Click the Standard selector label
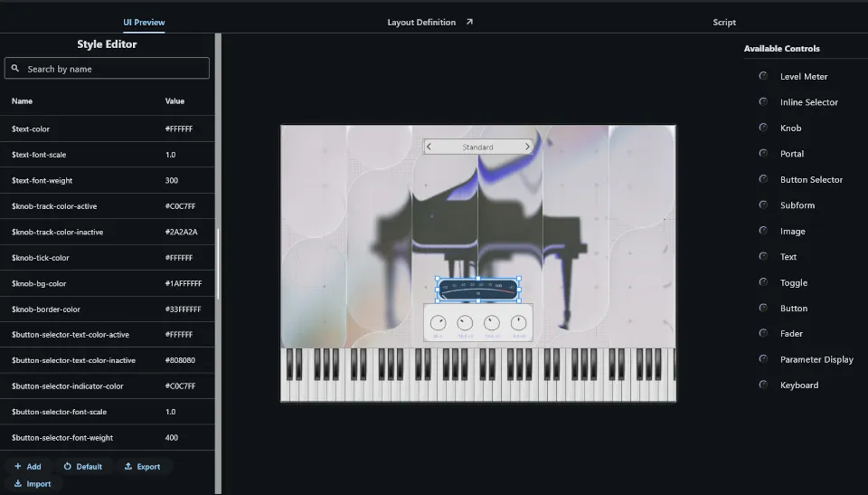 coord(477,147)
